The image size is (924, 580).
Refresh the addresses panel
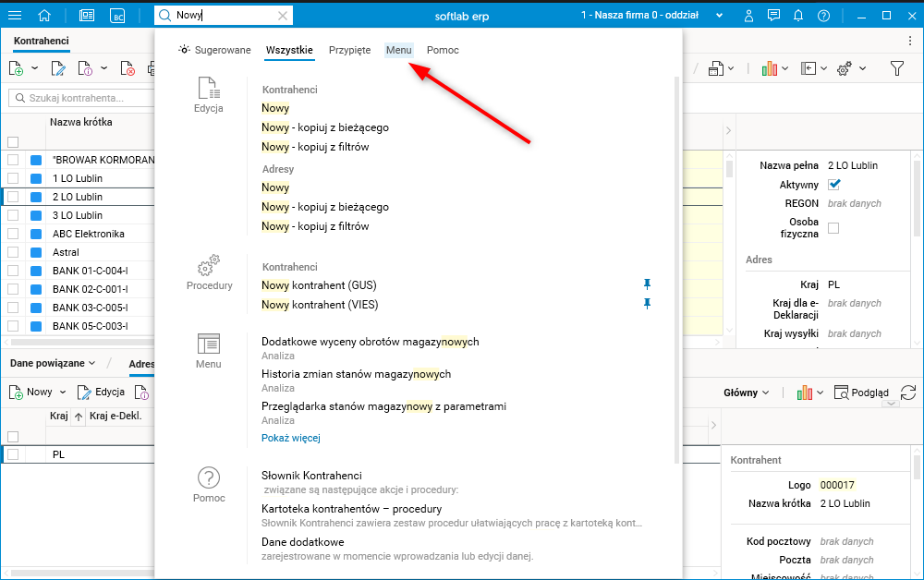(908, 393)
